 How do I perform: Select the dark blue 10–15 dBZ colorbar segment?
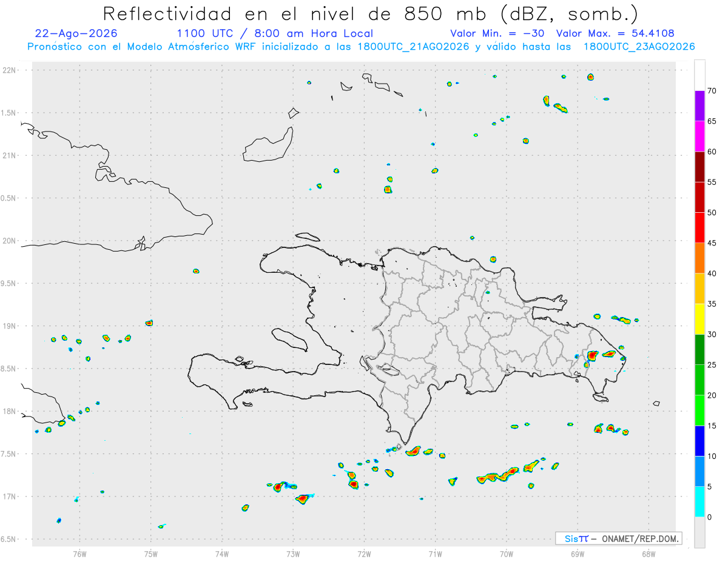(699, 441)
